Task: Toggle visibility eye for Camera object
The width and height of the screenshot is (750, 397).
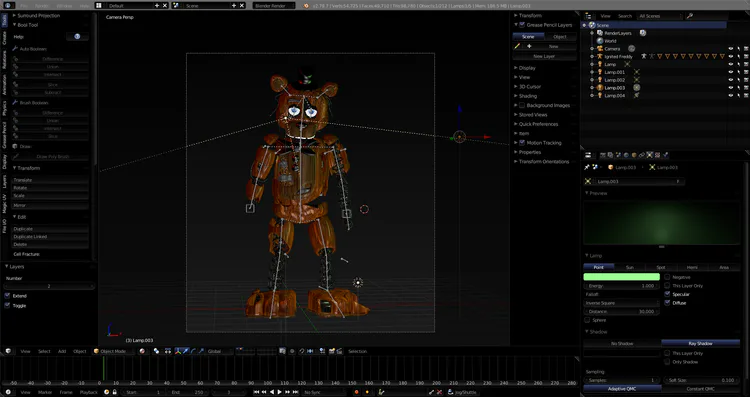Action: coord(730,49)
